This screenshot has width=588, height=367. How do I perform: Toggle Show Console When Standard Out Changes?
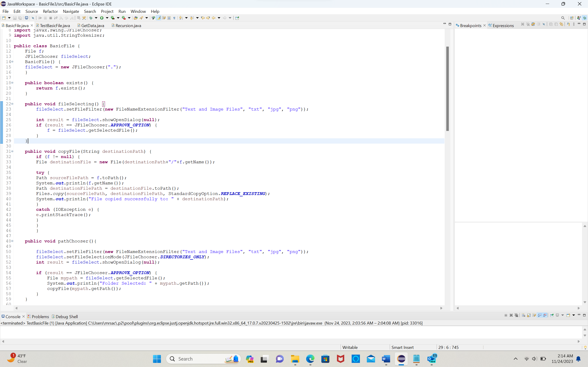(x=540, y=315)
